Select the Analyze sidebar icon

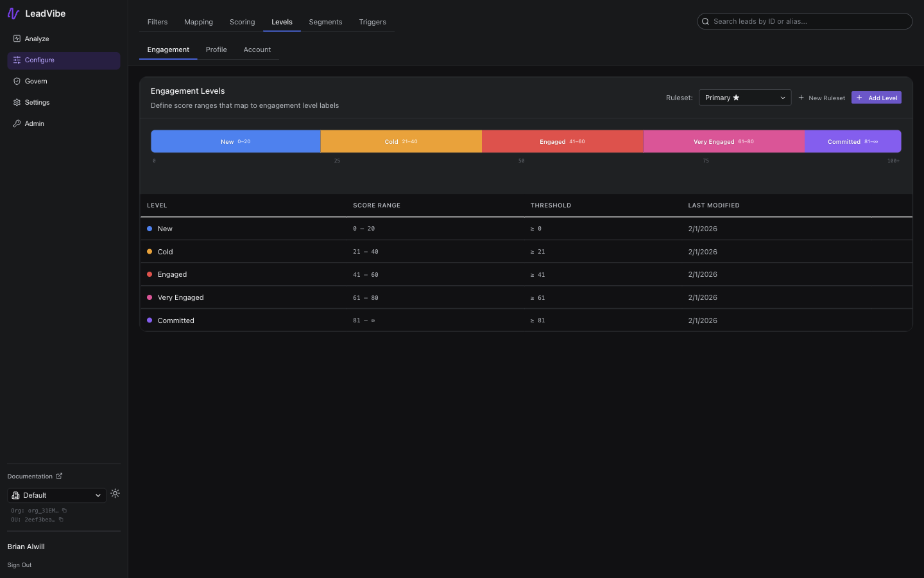17,39
